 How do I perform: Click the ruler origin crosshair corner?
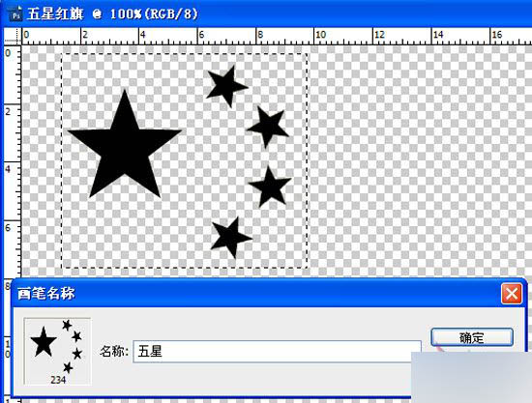click(x=13, y=37)
